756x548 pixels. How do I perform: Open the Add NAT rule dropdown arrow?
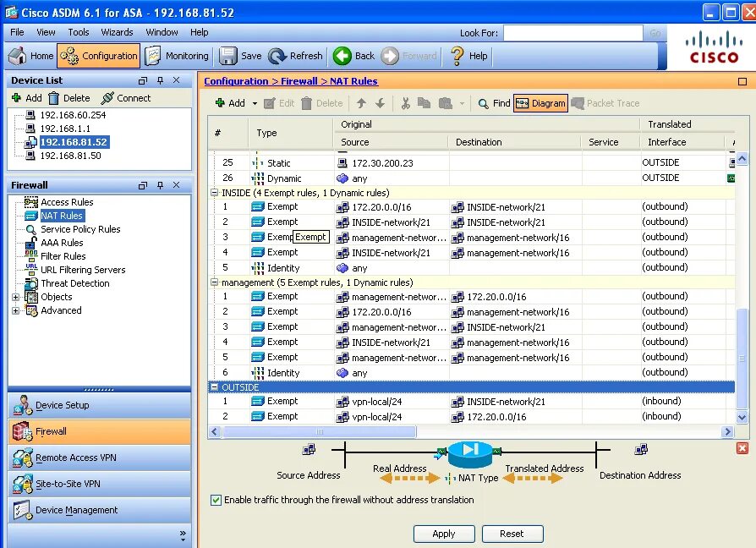pos(255,103)
